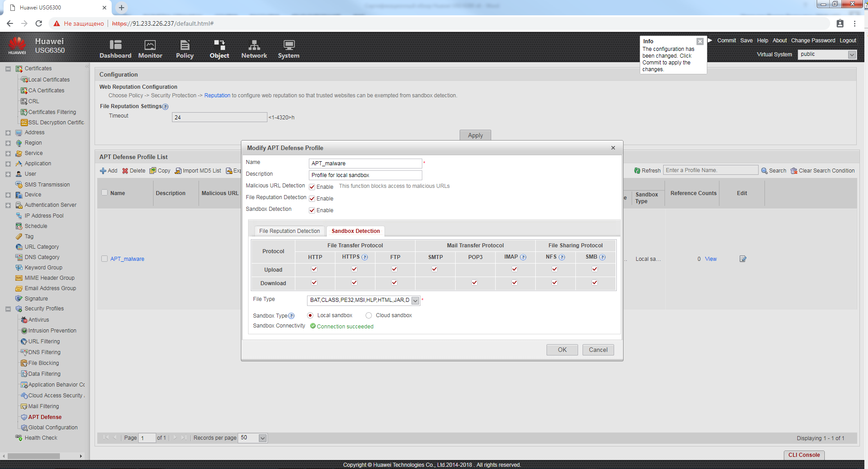This screenshot has height=469, width=868.
Task: Switch to File Reputation Detection tab
Action: click(289, 231)
